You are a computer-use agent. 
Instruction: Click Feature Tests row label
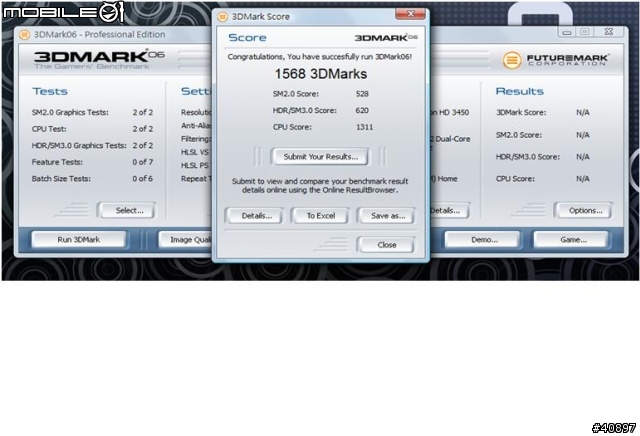coord(57,162)
